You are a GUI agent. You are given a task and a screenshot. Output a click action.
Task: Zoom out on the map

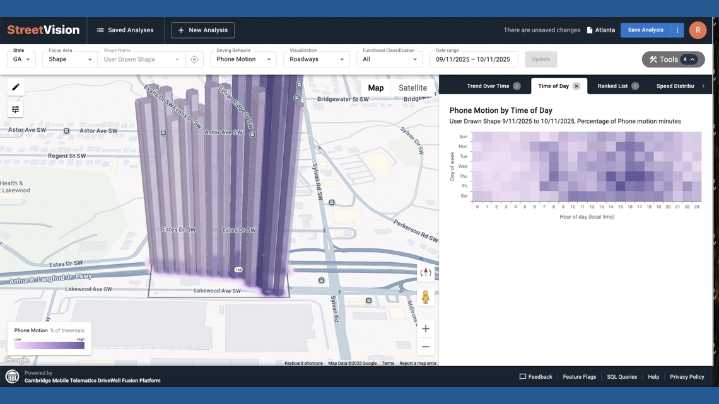[426, 346]
